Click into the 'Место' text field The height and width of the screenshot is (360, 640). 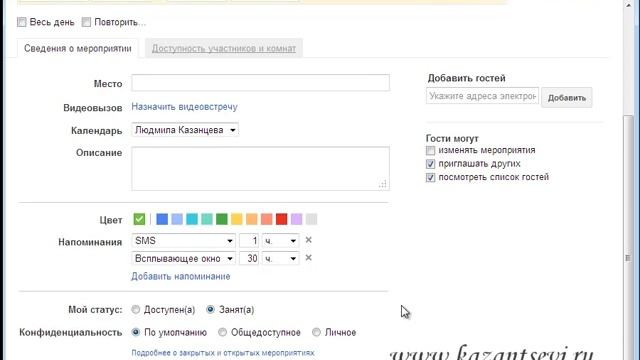(260, 83)
